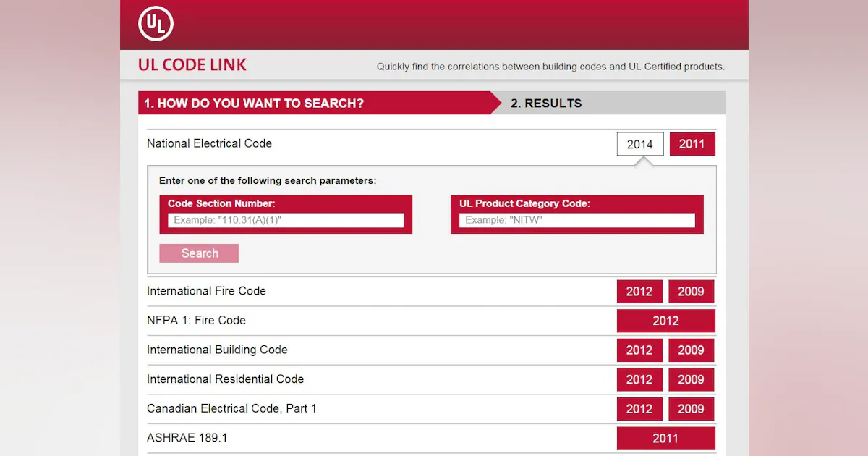Click the Code Section Number heading
Image resolution: width=868 pixels, height=456 pixels.
221,203
